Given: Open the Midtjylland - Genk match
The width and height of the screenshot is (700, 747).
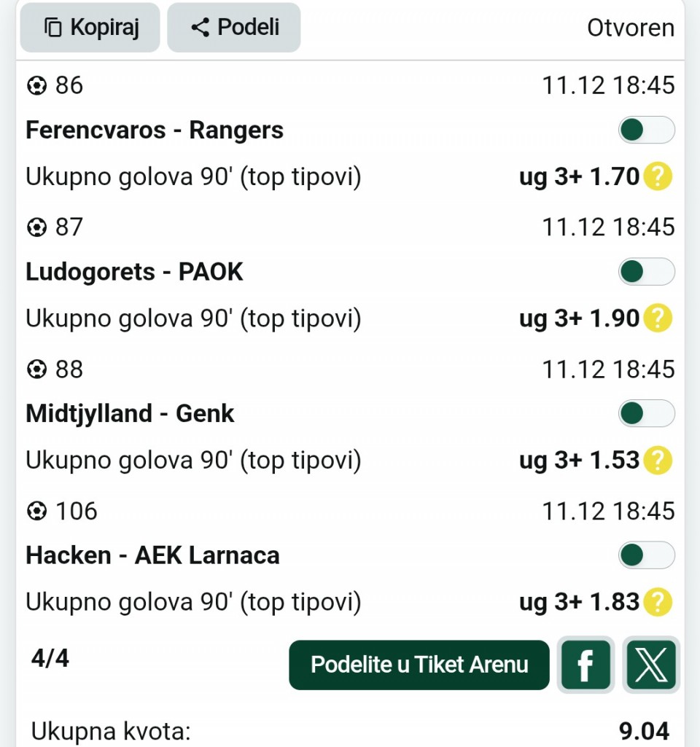Looking at the screenshot, I should [x=130, y=414].
